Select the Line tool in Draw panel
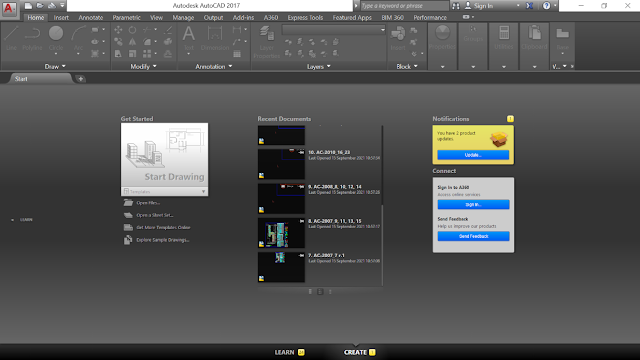This screenshot has height=360, width=640. (11, 38)
